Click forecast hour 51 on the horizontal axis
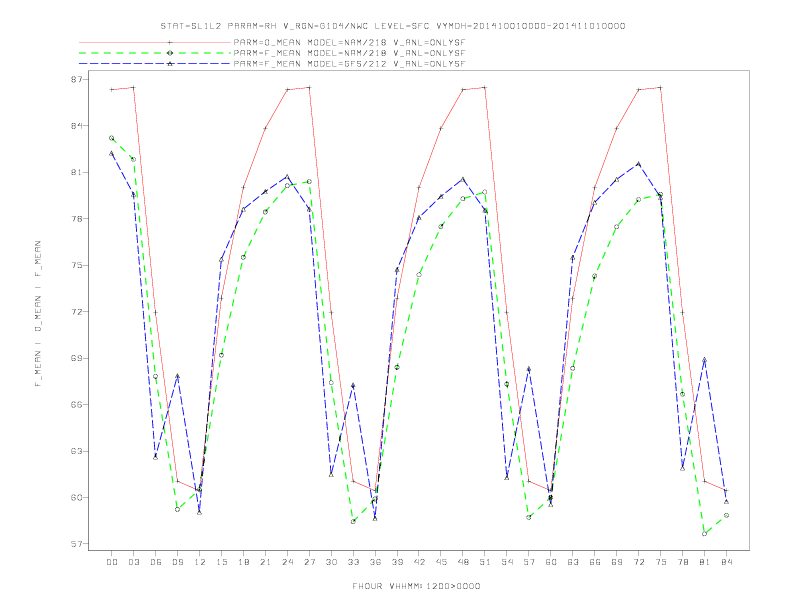The width and height of the screenshot is (792, 612). tap(485, 562)
